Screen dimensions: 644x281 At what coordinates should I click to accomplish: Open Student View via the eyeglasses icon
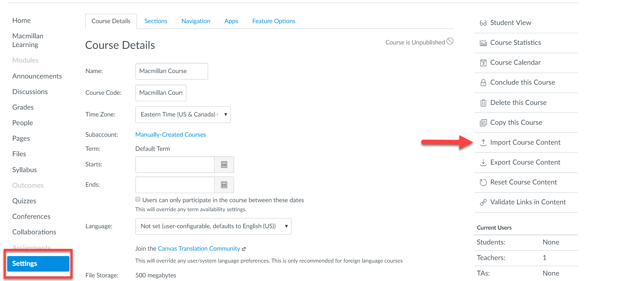point(483,22)
